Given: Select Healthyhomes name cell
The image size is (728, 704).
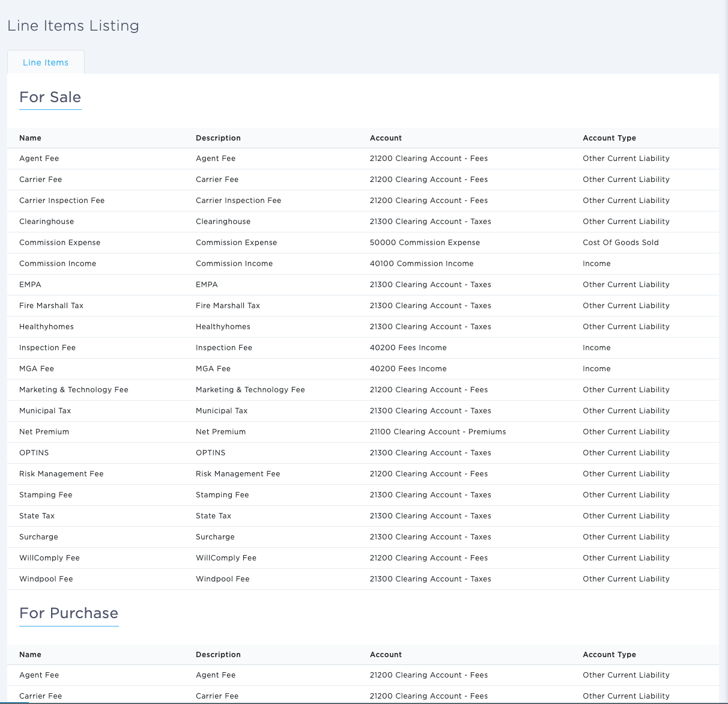Looking at the screenshot, I should [x=46, y=327].
